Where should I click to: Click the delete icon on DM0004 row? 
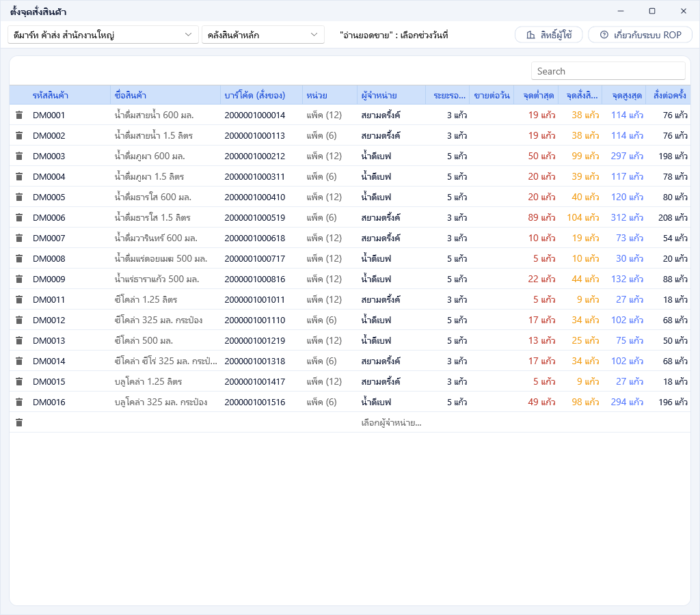19,177
